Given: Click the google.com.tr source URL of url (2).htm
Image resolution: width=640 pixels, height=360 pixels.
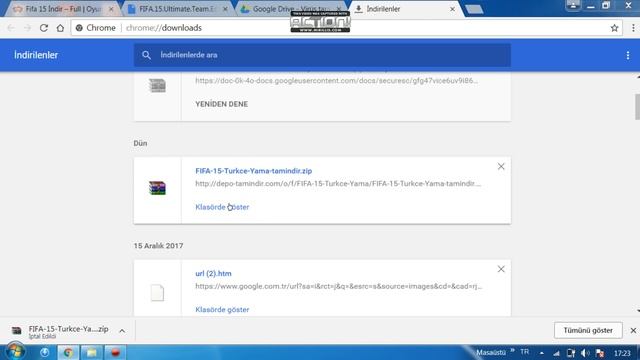Looking at the screenshot, I should click(338, 286).
